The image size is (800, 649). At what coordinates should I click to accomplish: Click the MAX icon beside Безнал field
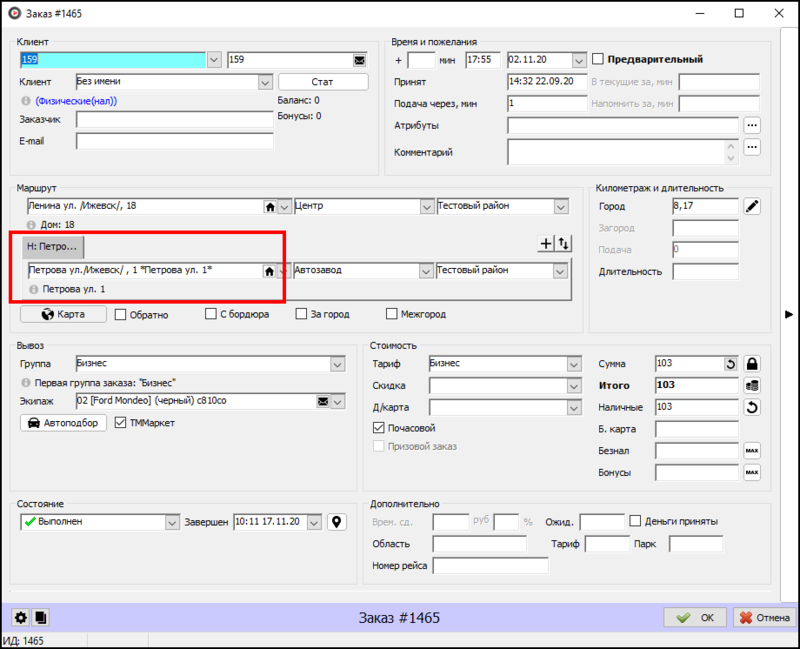tap(752, 451)
